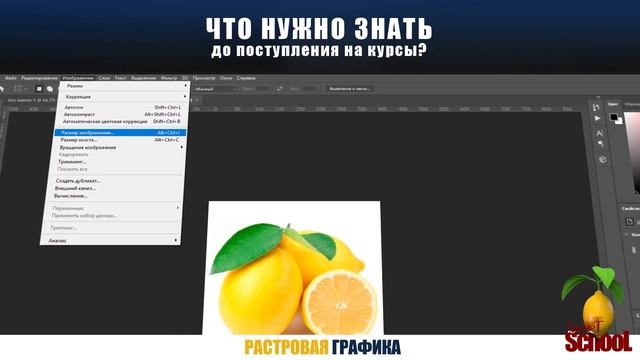Click the foreground color swatch
Screen dimensions: 640x360
coord(613,117)
